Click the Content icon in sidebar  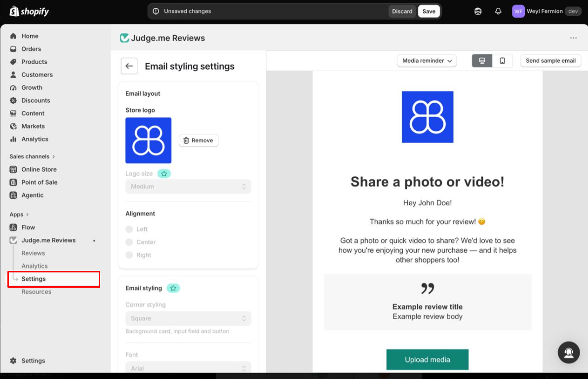tap(13, 113)
